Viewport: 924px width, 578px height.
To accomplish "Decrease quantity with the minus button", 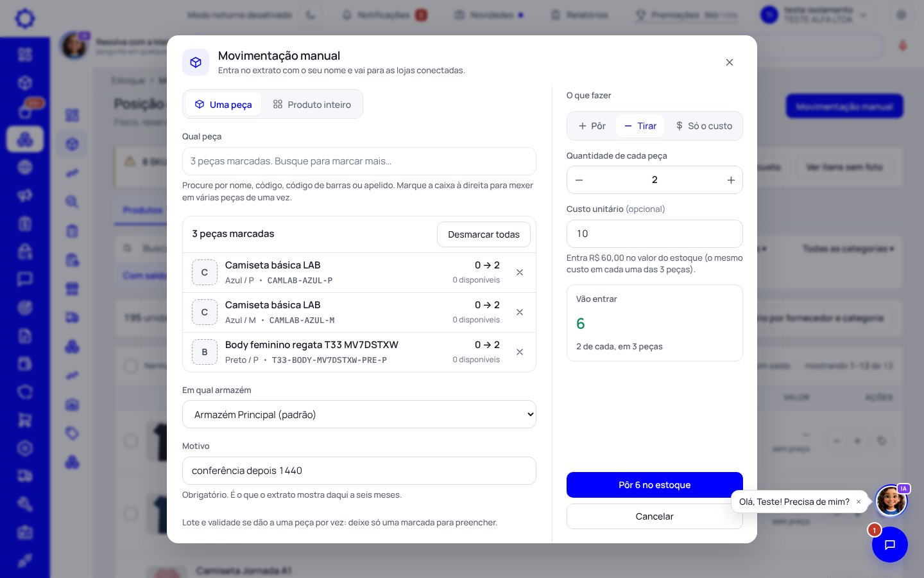I will coord(579,180).
